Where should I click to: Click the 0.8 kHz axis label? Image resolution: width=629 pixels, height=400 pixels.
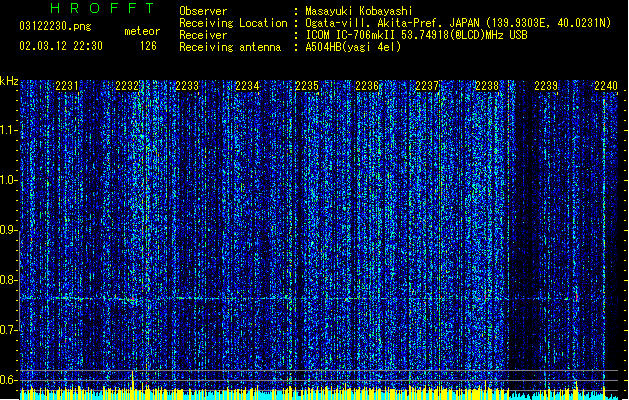pos(8,280)
